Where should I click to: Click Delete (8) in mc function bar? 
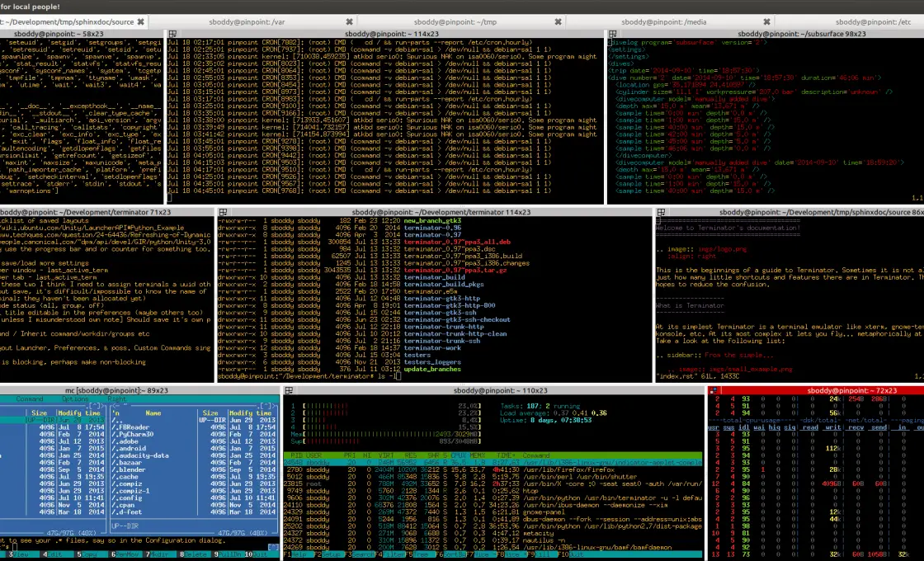193,554
